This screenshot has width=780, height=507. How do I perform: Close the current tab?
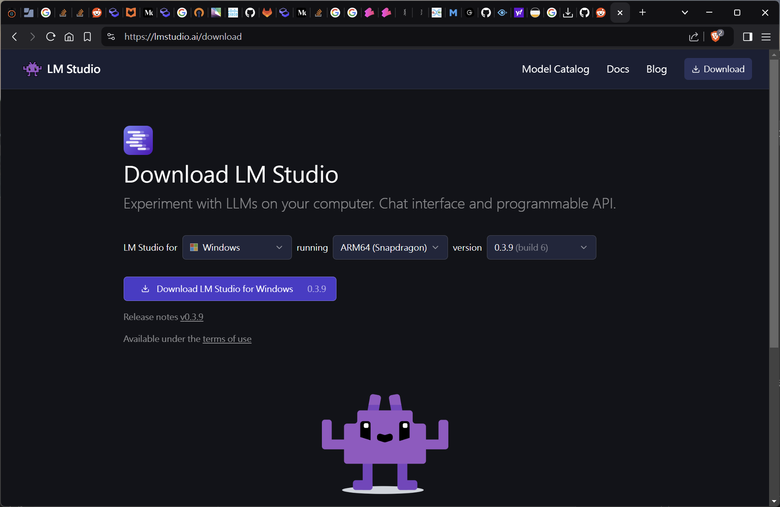pos(620,13)
